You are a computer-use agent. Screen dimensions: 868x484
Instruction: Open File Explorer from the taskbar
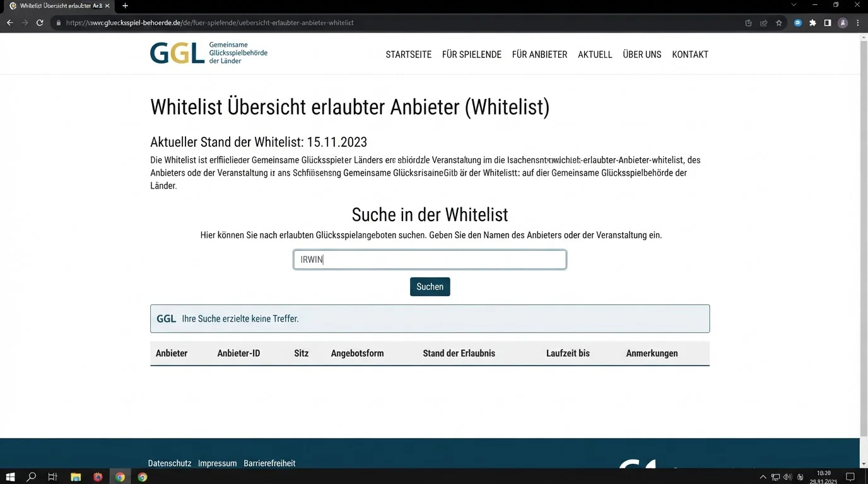(75, 477)
